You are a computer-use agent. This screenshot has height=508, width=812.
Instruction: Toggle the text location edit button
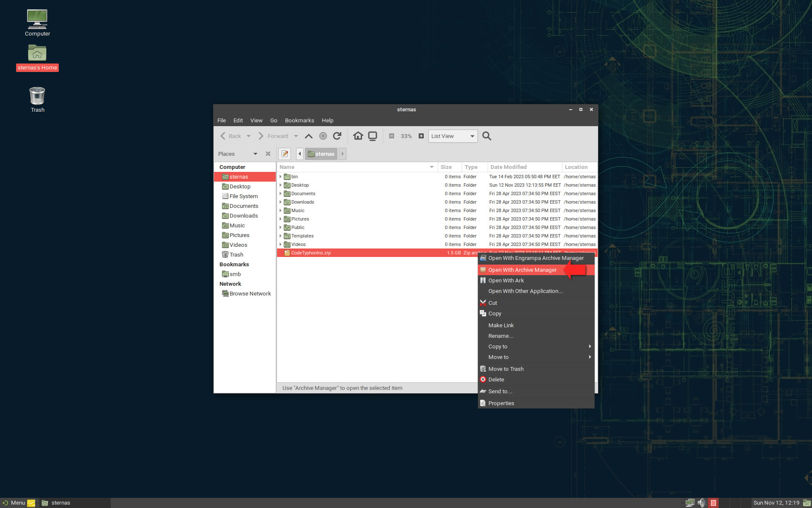[x=285, y=154]
